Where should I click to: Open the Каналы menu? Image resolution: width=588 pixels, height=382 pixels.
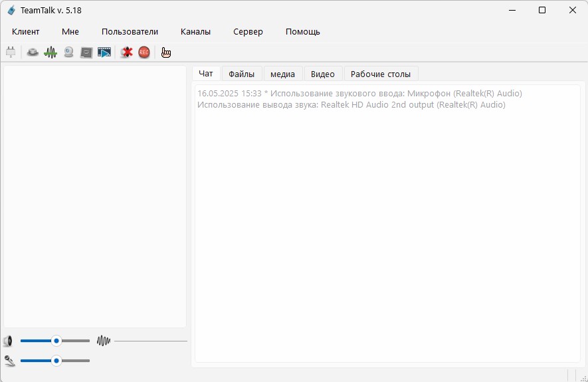click(x=195, y=32)
